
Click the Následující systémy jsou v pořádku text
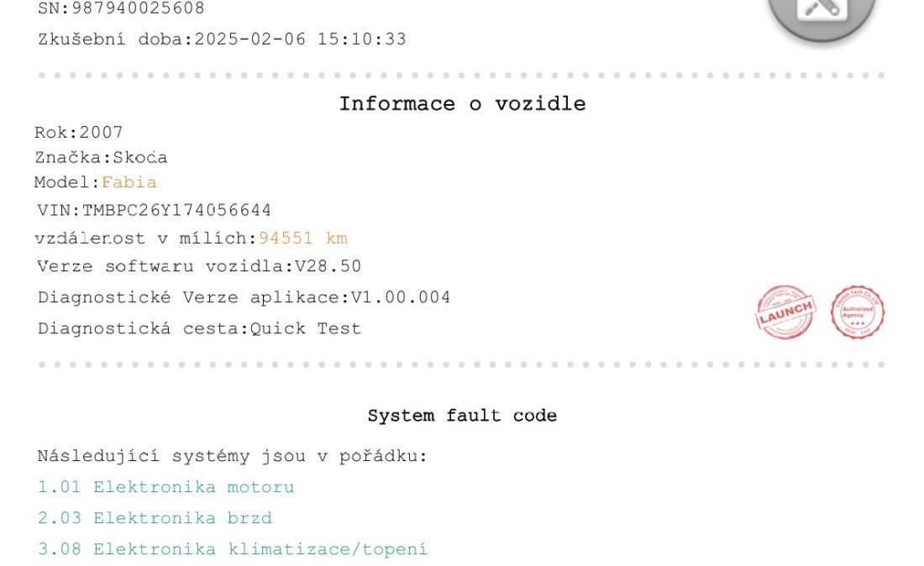(232, 457)
